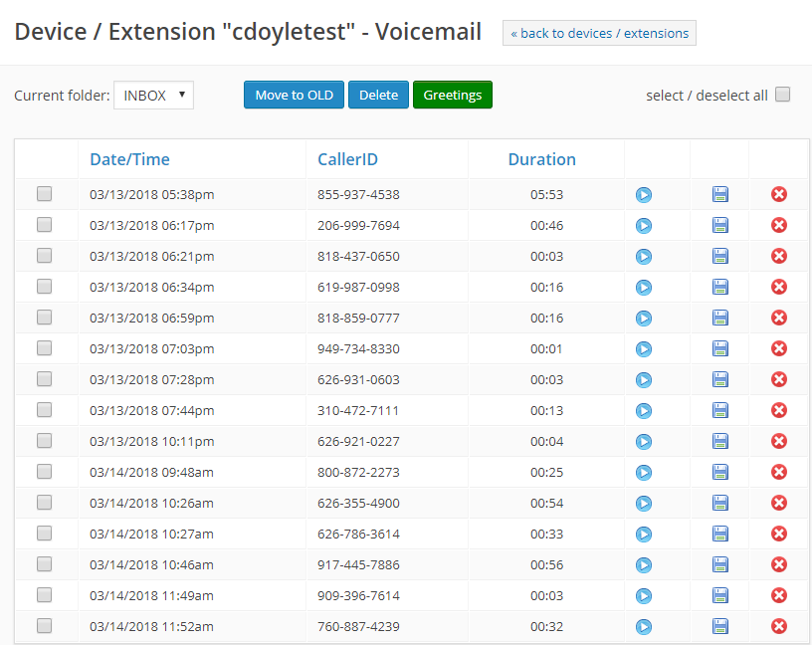Go back to devices / extensions
The width and height of the screenshot is (812, 645).
click(599, 33)
